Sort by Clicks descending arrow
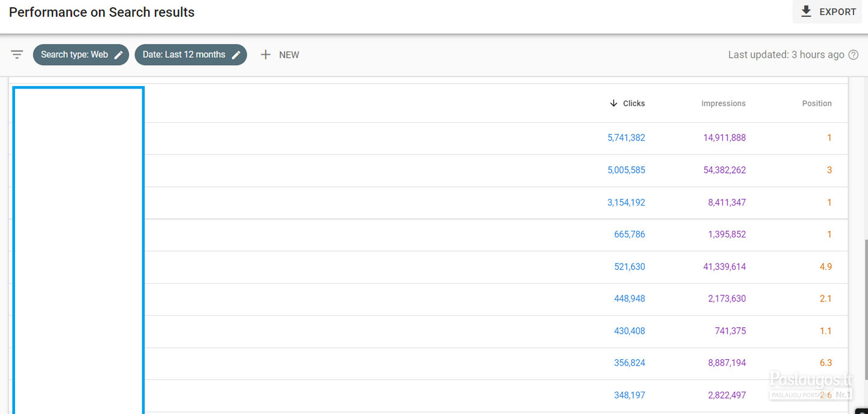 click(614, 104)
